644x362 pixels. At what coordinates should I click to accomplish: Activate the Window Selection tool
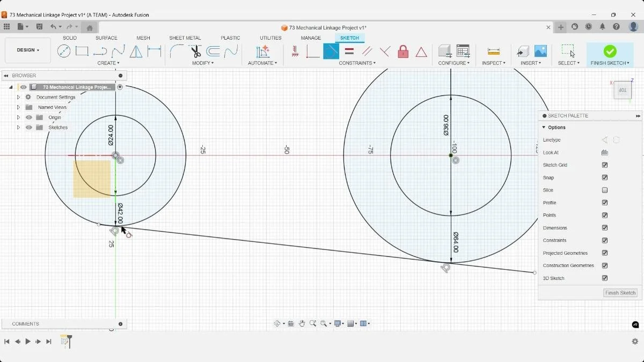pyautogui.click(x=568, y=51)
